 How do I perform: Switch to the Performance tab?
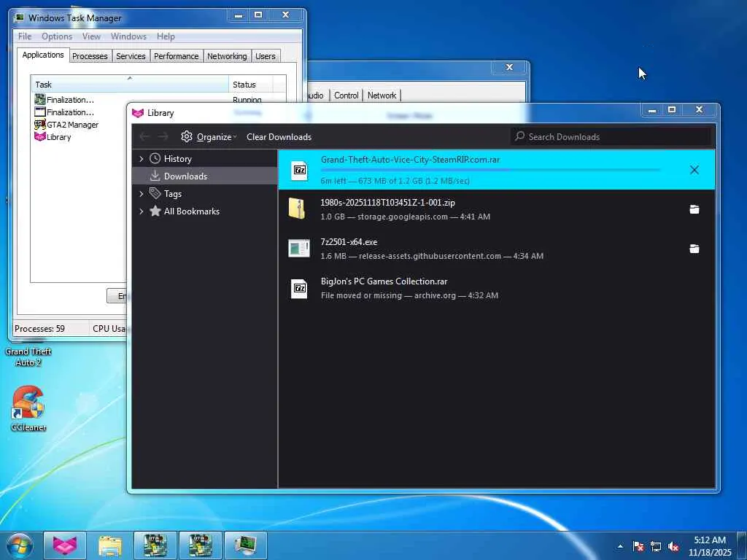(x=176, y=56)
